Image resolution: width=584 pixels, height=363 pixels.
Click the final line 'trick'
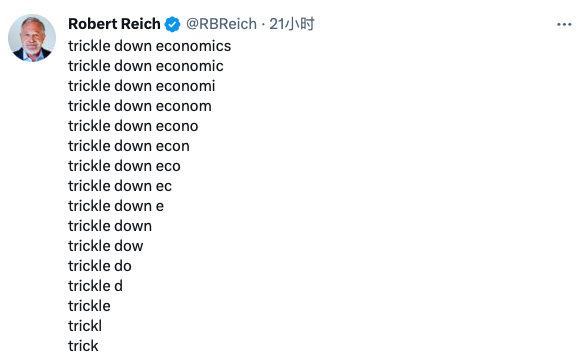(83, 346)
